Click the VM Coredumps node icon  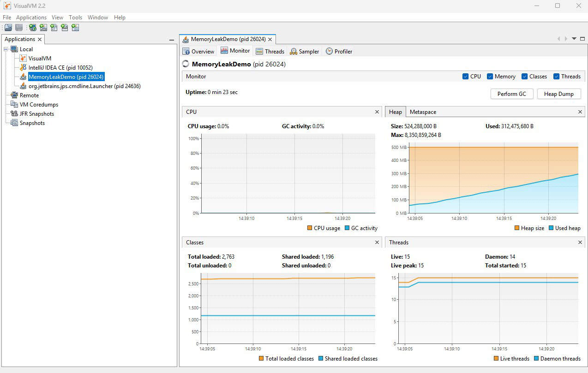pyautogui.click(x=14, y=105)
